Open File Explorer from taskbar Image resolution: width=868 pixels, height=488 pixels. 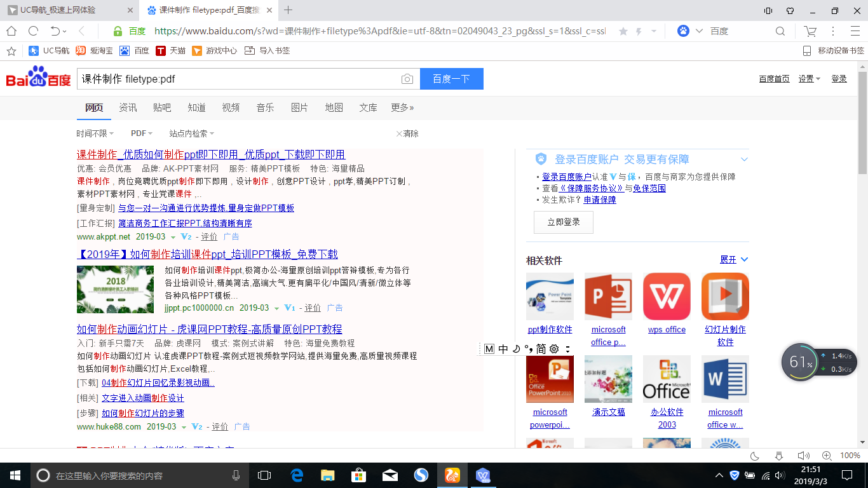point(328,475)
